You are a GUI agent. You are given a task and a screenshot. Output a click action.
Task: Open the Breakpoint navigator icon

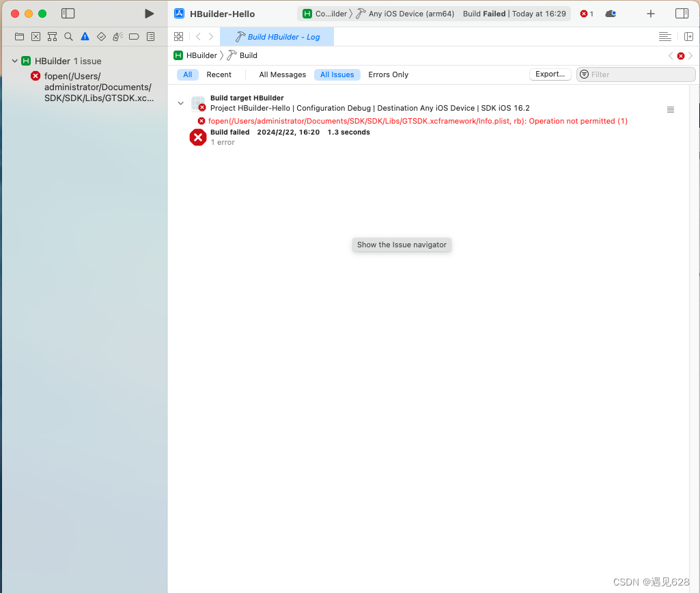click(134, 36)
